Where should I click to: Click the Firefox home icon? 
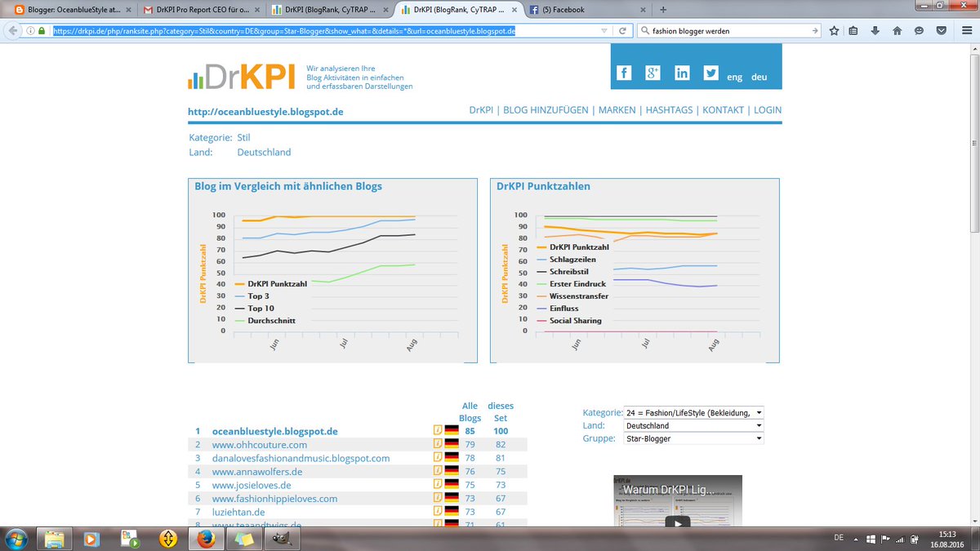[x=897, y=29]
